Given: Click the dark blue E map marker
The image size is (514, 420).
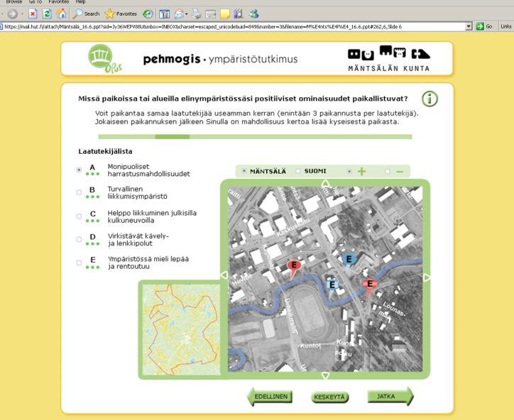Looking at the screenshot, I should (x=349, y=260).
